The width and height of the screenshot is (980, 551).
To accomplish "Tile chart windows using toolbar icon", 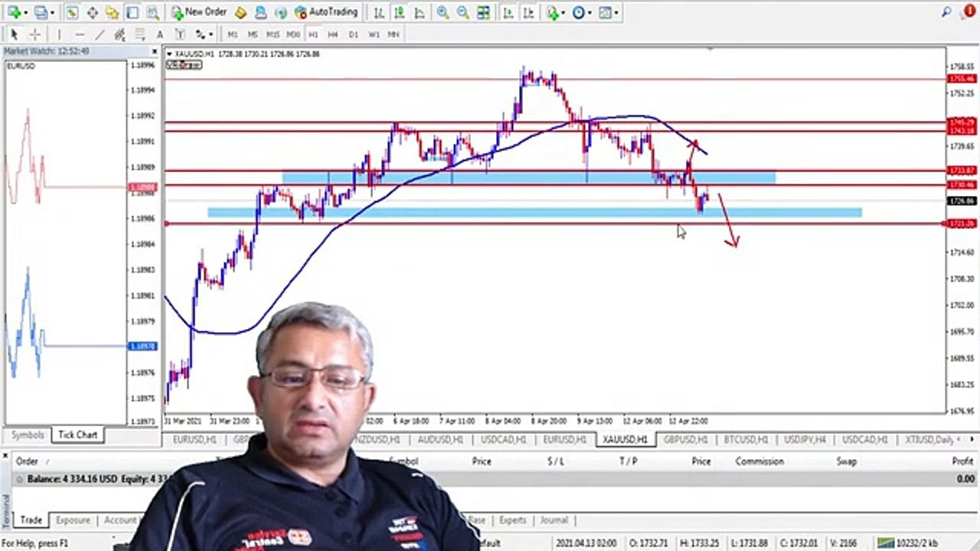I will coord(483,12).
